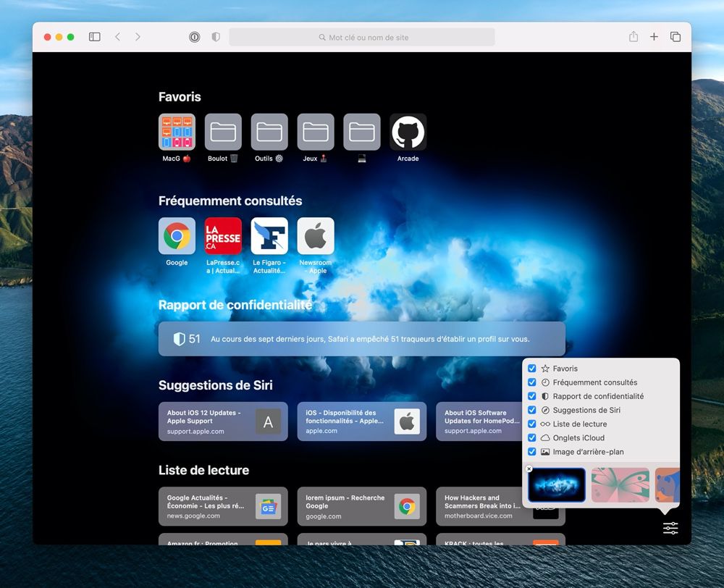Uncheck Liste de lecture checkbox
The image size is (724, 588).
(532, 424)
